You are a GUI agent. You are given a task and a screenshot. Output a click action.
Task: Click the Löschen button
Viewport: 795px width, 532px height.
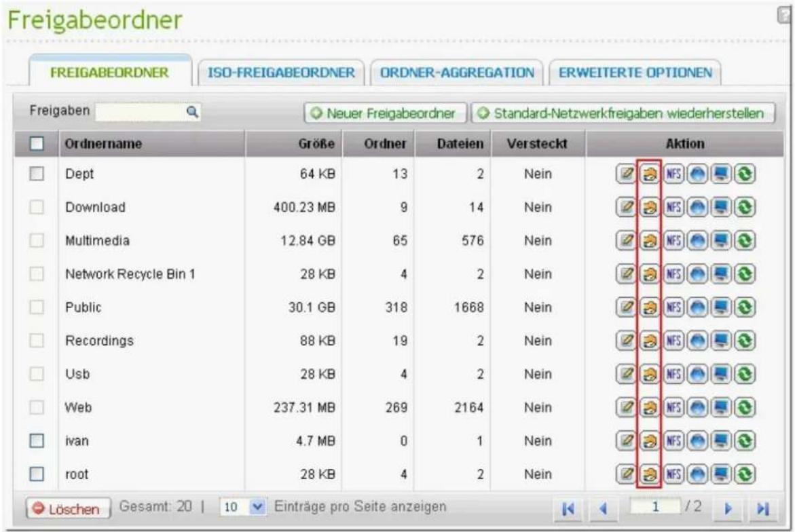pyautogui.click(x=69, y=509)
